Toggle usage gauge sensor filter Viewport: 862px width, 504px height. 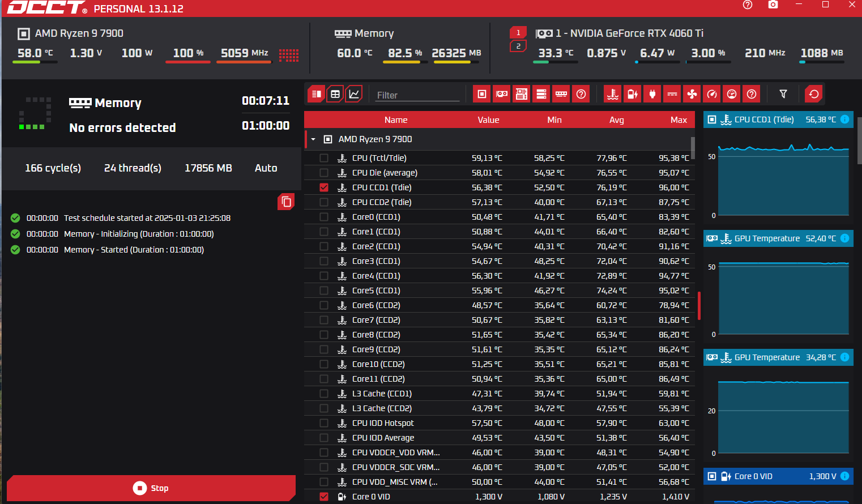click(732, 94)
